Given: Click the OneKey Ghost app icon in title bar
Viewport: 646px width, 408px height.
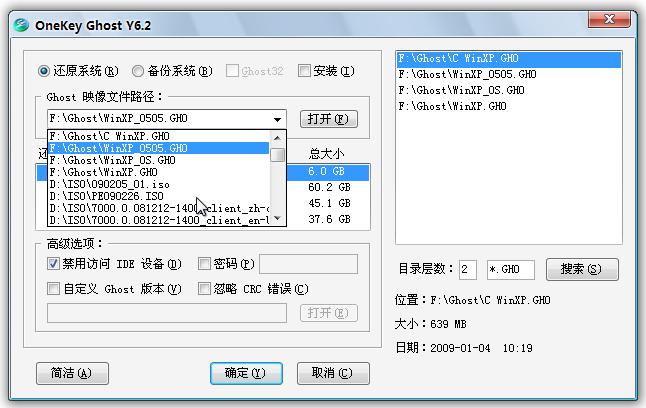Looking at the screenshot, I should 21,25.
